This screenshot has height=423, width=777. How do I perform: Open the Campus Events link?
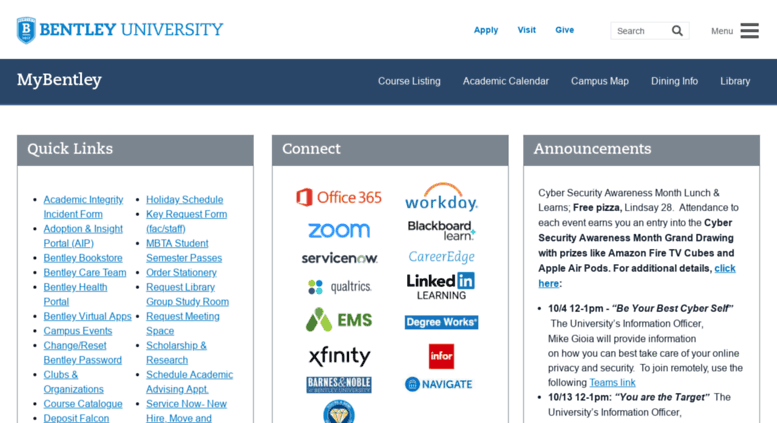78,331
